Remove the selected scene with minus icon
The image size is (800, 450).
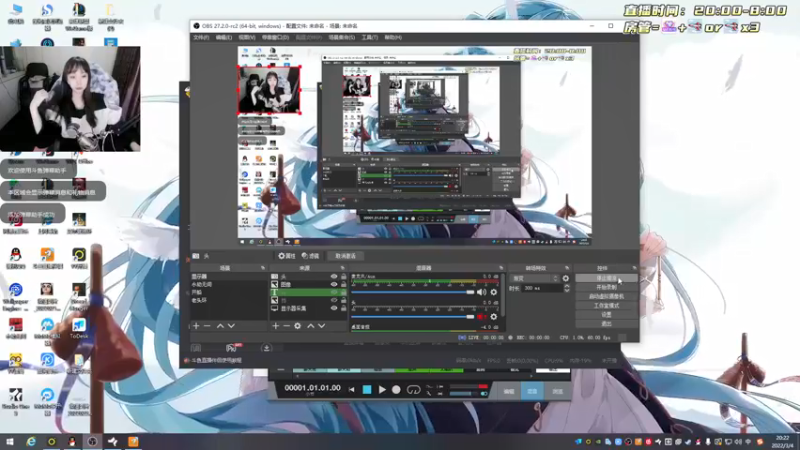[207, 326]
